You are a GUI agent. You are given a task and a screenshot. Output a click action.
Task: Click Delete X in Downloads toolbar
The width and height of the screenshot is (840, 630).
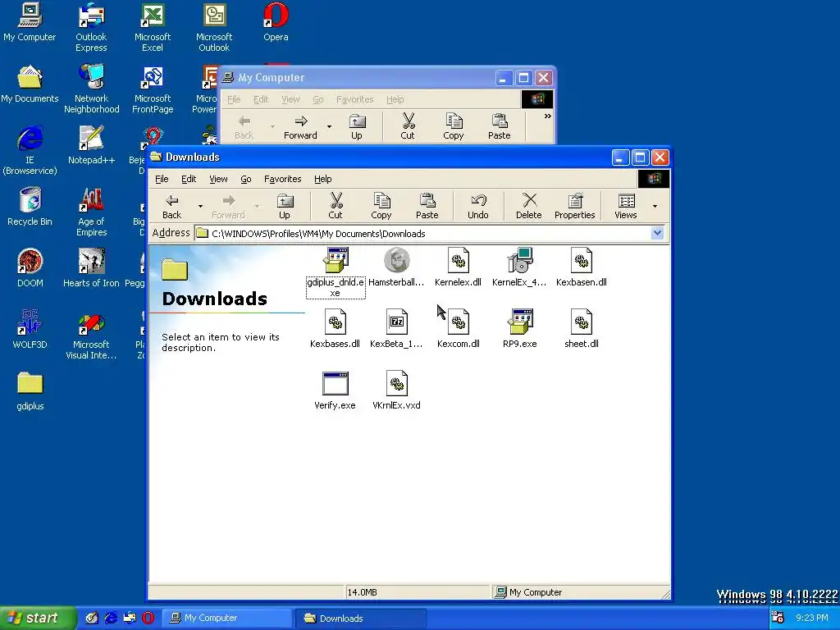pyautogui.click(x=529, y=206)
